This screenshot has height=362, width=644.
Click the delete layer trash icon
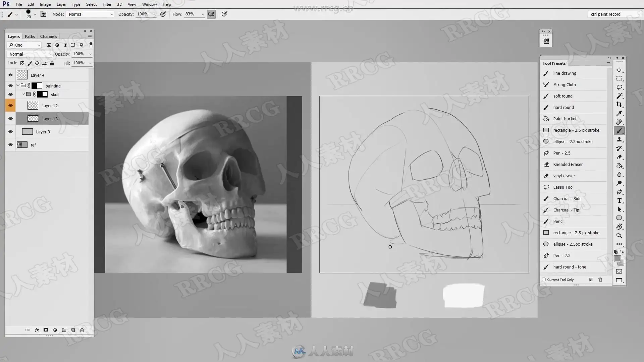(82, 330)
